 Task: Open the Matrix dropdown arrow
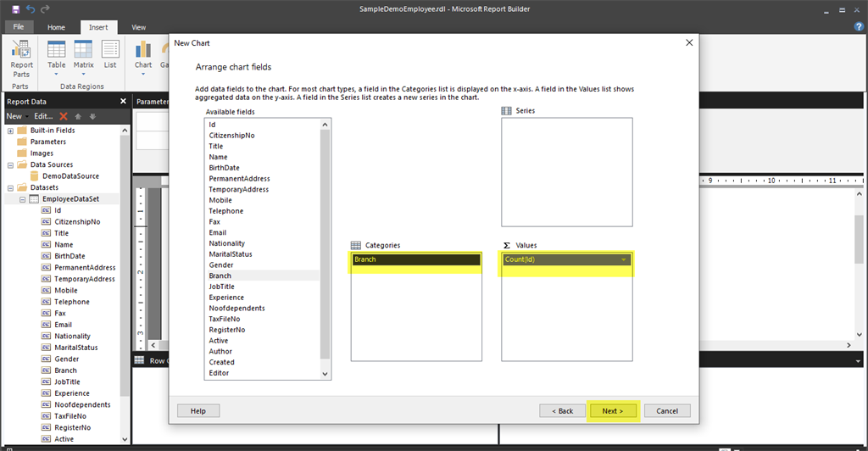pos(84,74)
